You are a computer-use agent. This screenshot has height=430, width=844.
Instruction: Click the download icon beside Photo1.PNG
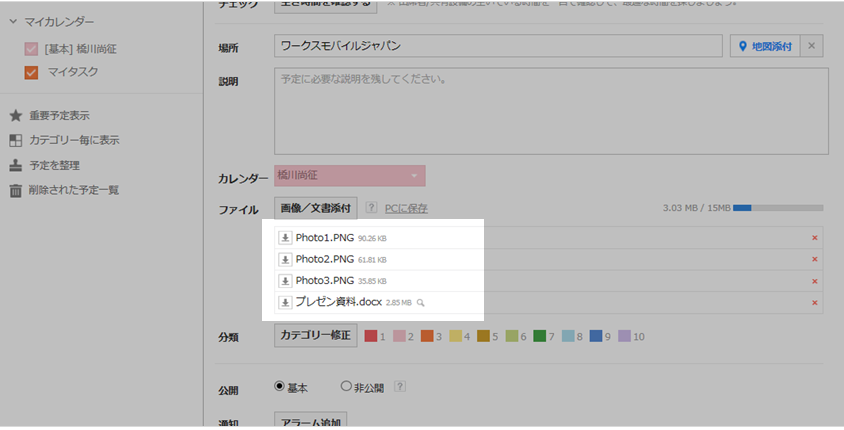point(285,238)
